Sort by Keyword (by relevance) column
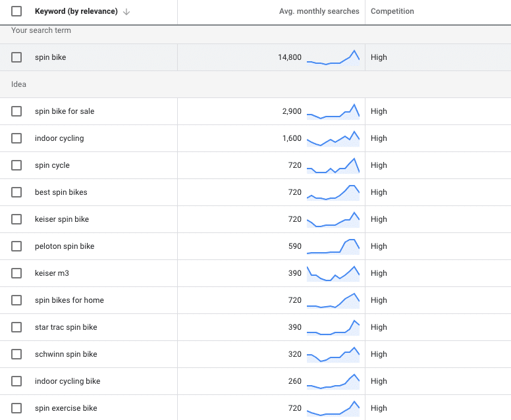Viewport: 511px width, 420px height. click(76, 12)
